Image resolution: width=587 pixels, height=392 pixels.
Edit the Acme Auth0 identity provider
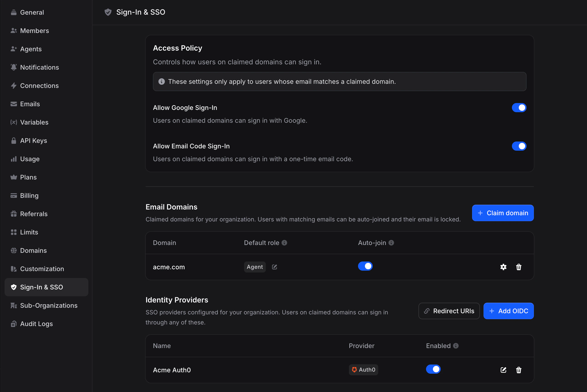(503, 370)
